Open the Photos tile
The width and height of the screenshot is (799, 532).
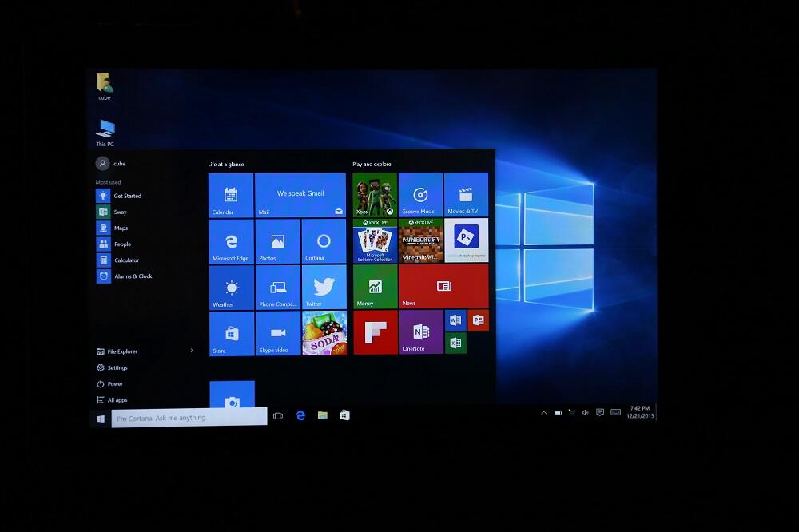278,241
